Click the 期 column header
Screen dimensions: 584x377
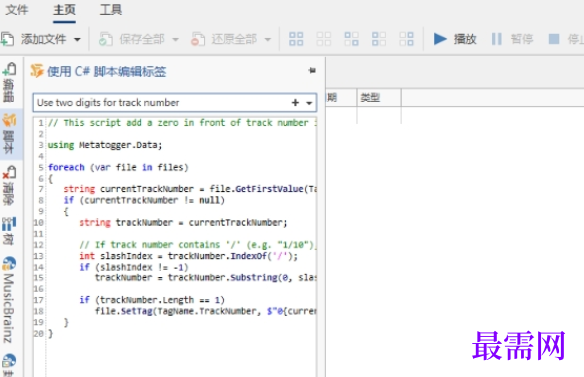pyautogui.click(x=341, y=98)
